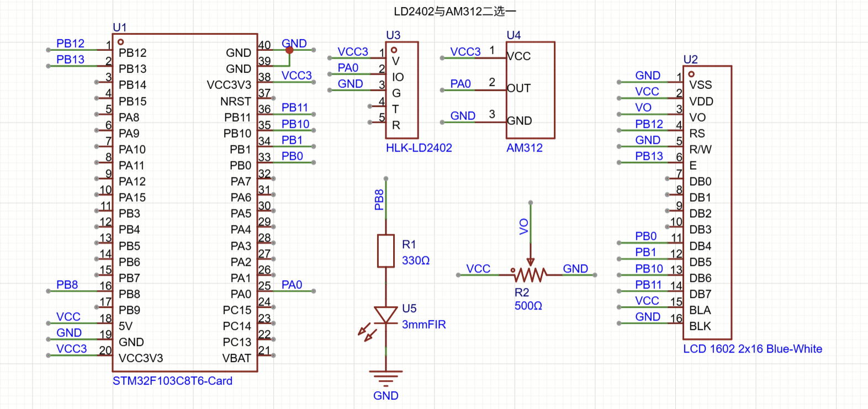The image size is (868, 409).
Task: Select the 3mmFIR value text
Action: coord(424,324)
